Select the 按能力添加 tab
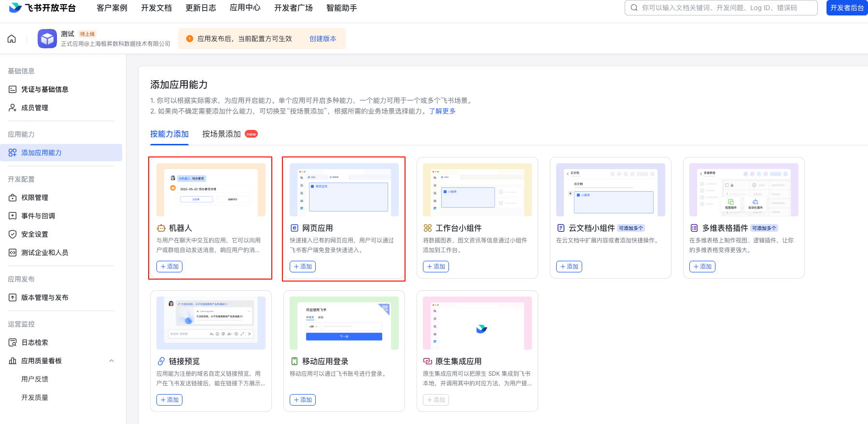Image resolution: width=868 pixels, height=424 pixels. pos(169,134)
